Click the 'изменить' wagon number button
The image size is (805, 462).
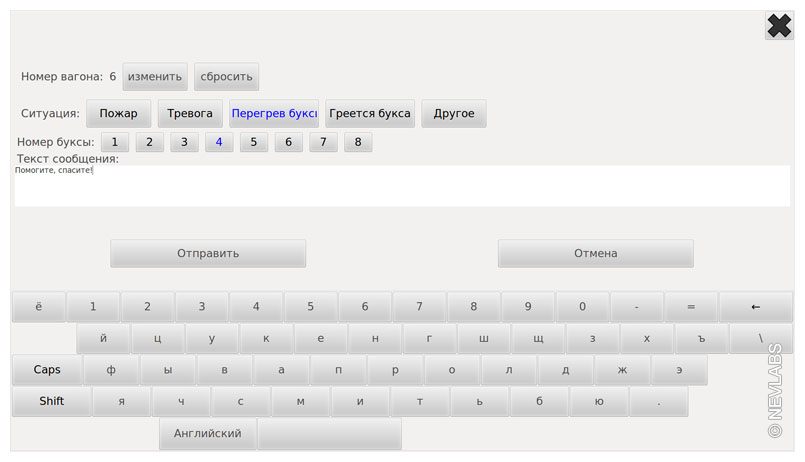155,77
